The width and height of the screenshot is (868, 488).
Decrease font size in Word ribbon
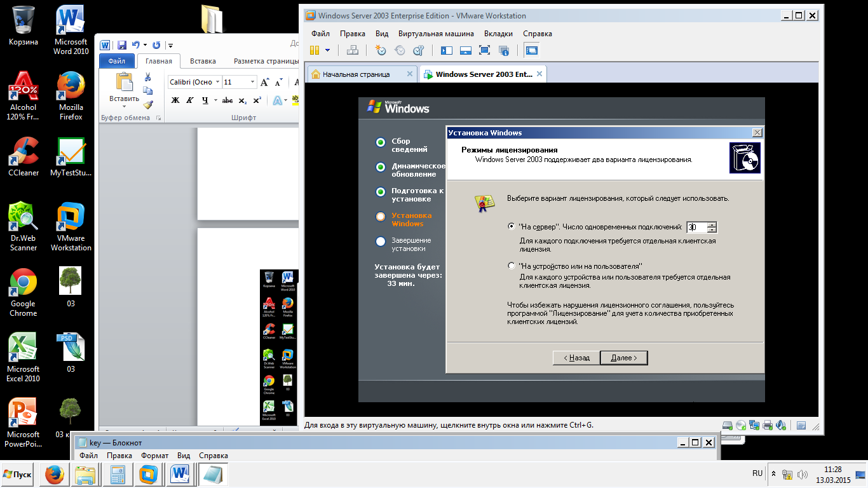click(279, 82)
